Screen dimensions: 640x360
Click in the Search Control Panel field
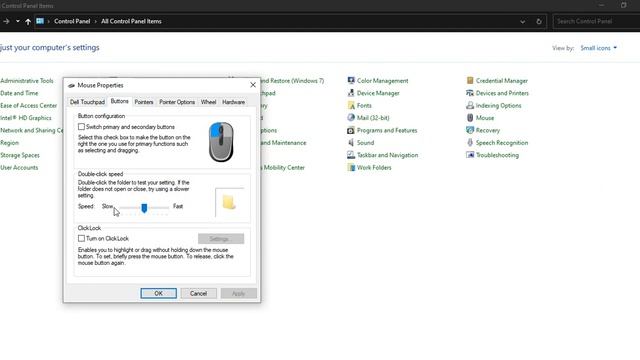click(x=596, y=21)
